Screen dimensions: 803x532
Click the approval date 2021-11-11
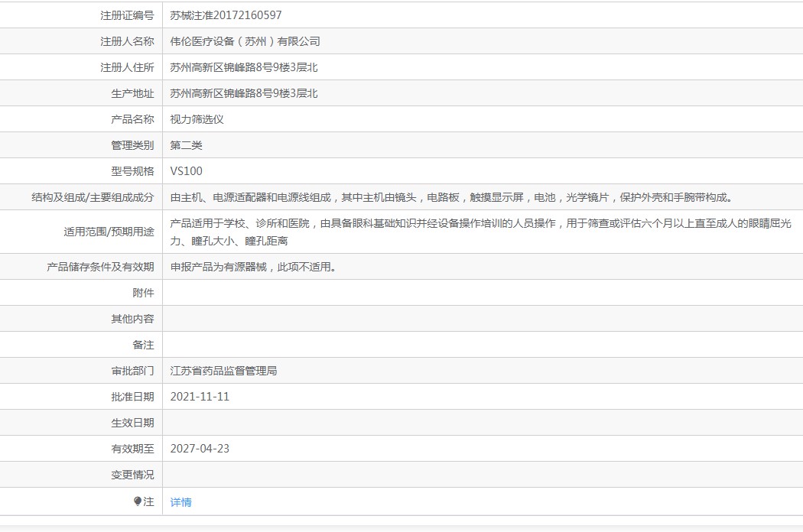[200, 397]
